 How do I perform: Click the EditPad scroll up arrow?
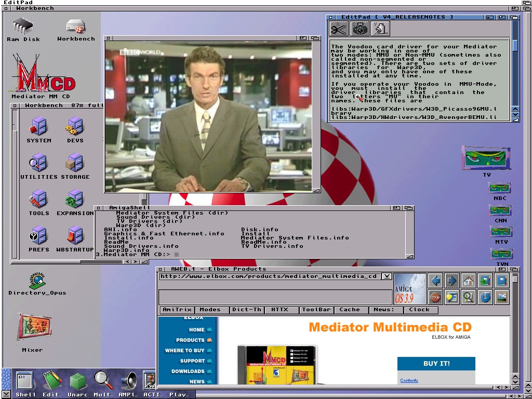(515, 109)
